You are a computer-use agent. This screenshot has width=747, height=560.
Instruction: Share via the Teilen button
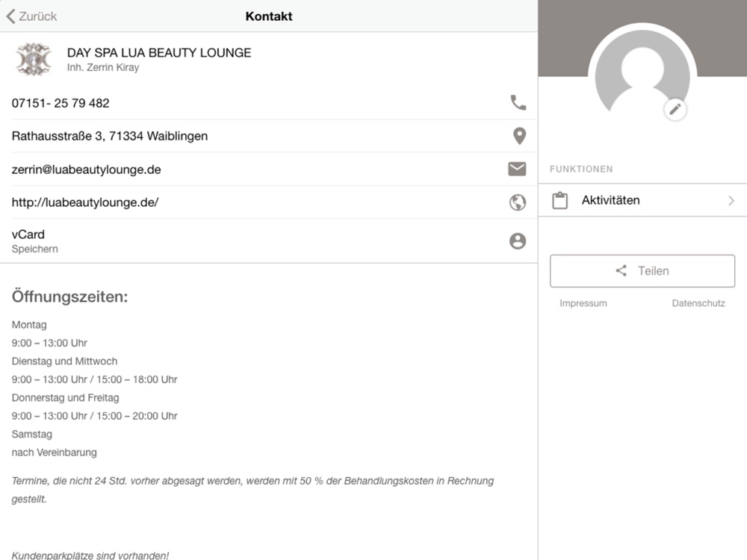point(642,271)
